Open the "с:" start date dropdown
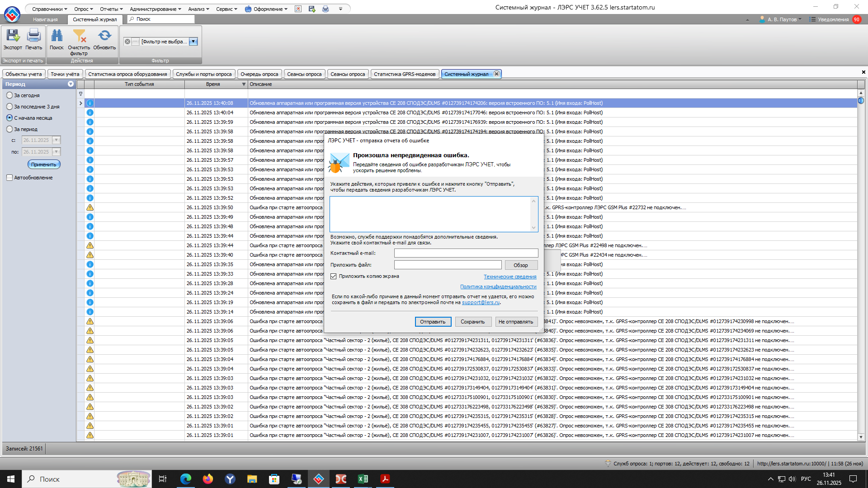868x488 pixels. tap(57, 140)
